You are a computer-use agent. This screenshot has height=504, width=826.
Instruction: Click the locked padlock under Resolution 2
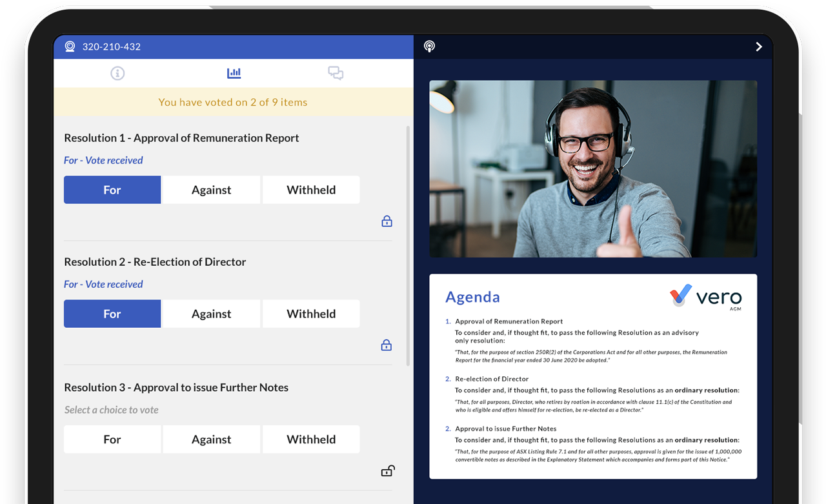tap(387, 345)
